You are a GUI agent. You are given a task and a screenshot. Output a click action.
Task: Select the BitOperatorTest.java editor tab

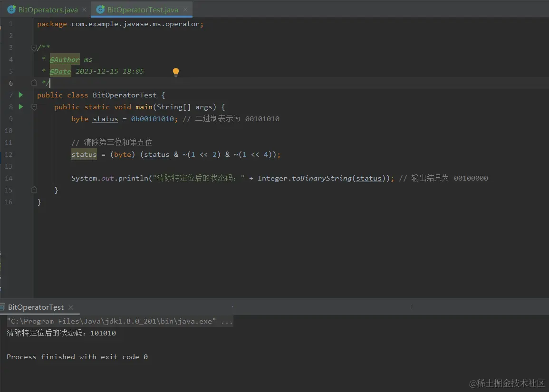point(143,10)
